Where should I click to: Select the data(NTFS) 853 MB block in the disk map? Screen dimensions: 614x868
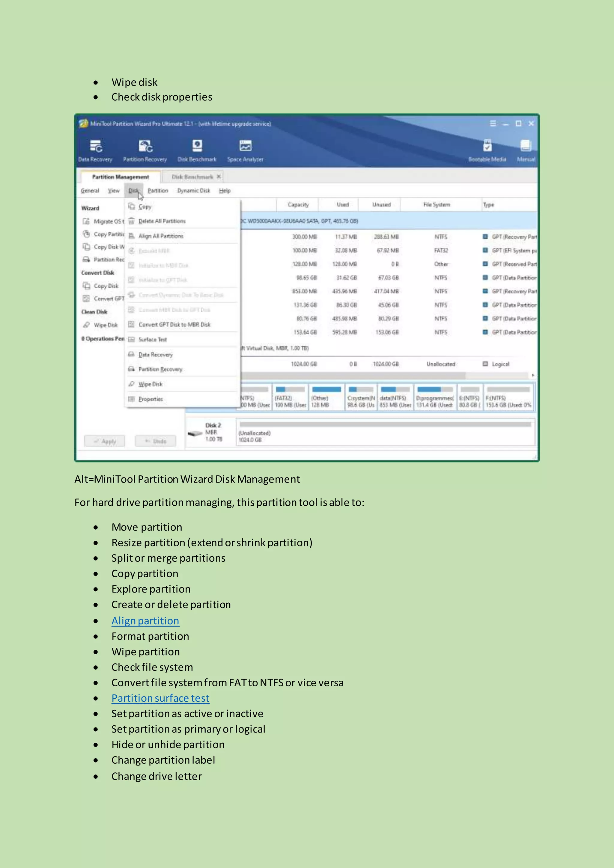395,397
